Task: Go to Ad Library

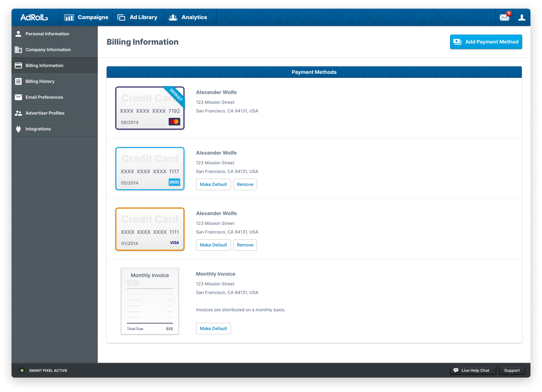Action: click(x=138, y=17)
